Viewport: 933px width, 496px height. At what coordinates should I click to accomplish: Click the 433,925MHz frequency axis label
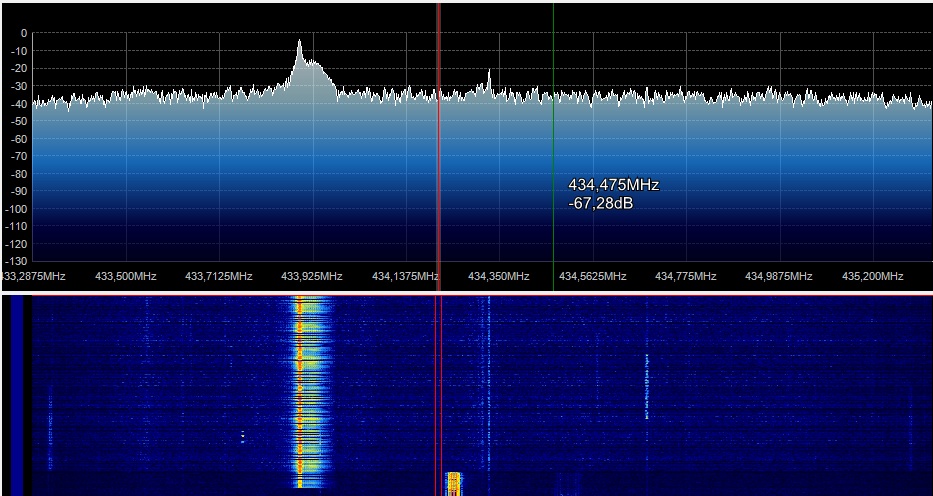[312, 277]
